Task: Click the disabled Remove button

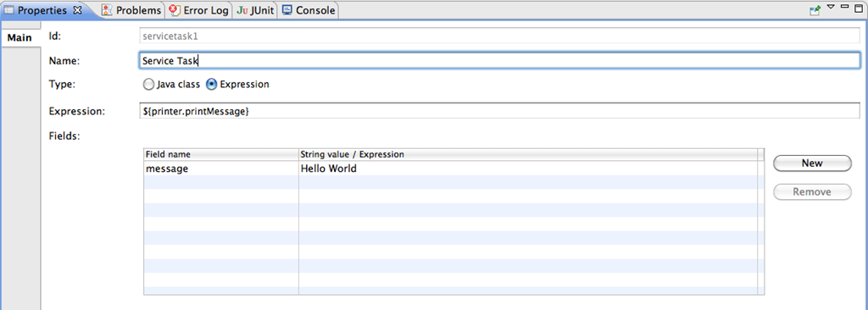Action: [x=812, y=192]
